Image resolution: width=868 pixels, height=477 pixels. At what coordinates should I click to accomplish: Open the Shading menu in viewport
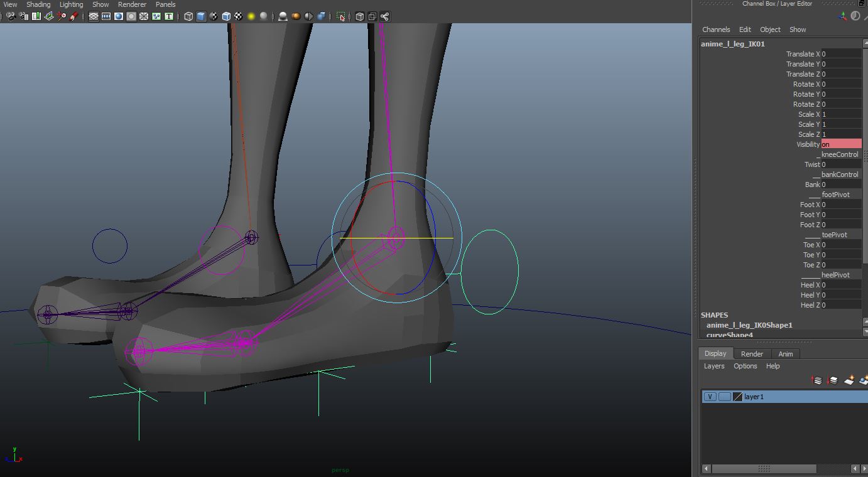(x=38, y=4)
